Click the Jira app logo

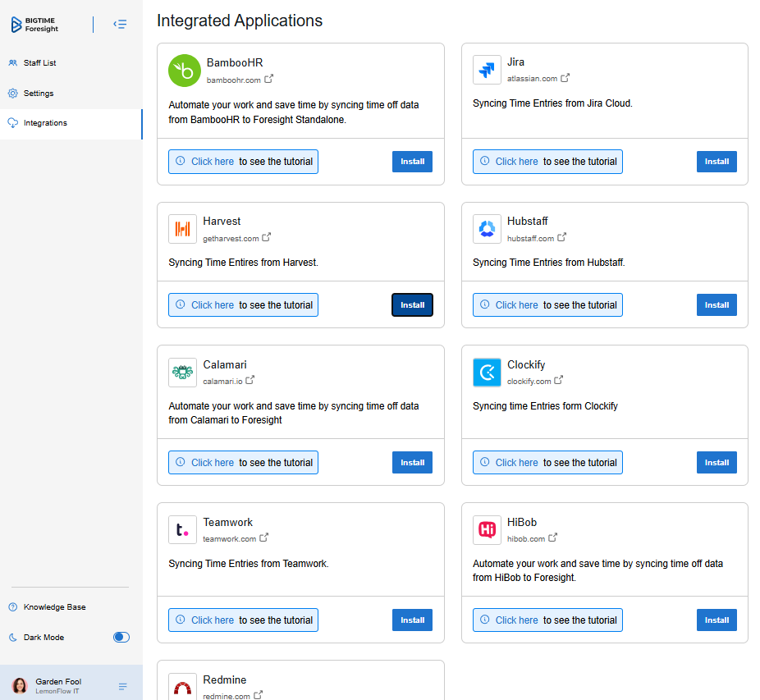487,70
